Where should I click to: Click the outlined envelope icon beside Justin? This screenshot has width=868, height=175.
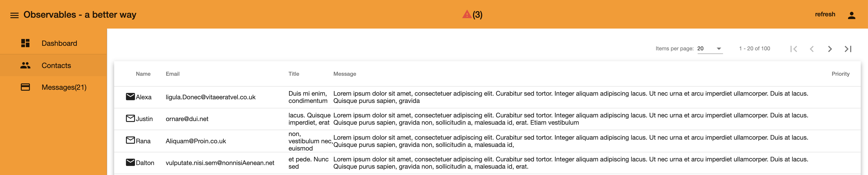coord(130,118)
